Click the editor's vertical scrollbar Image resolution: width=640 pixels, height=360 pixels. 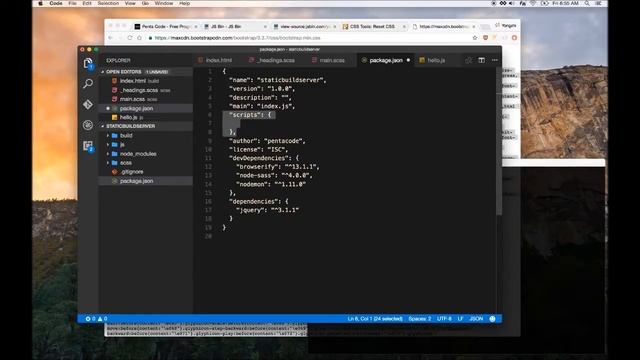pos(499,141)
